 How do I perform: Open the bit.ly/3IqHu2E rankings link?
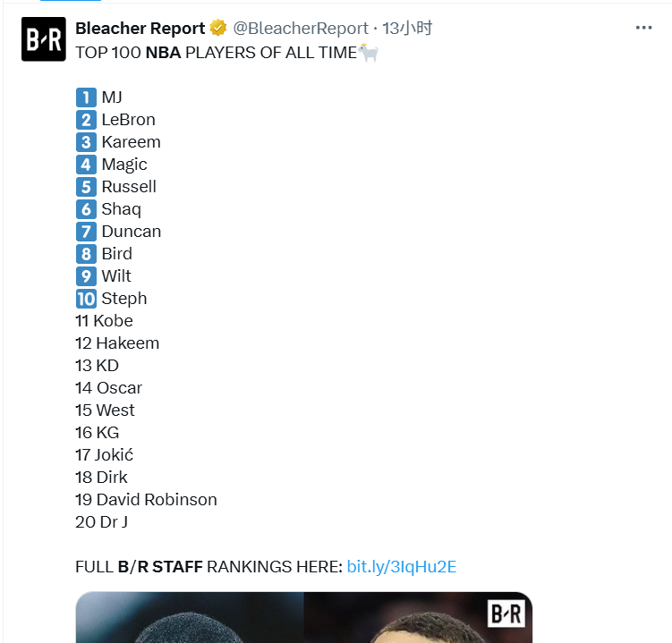click(x=402, y=567)
